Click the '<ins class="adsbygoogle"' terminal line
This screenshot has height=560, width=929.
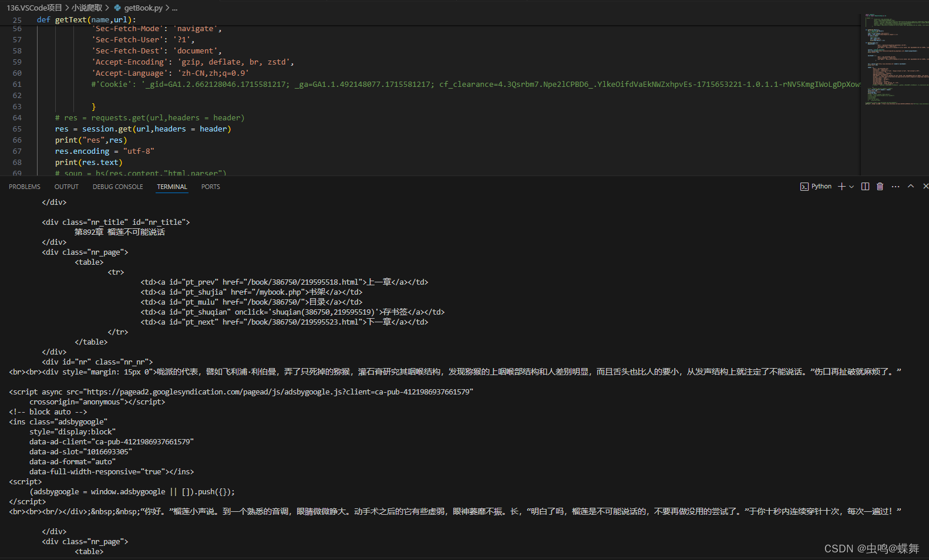[58, 422]
